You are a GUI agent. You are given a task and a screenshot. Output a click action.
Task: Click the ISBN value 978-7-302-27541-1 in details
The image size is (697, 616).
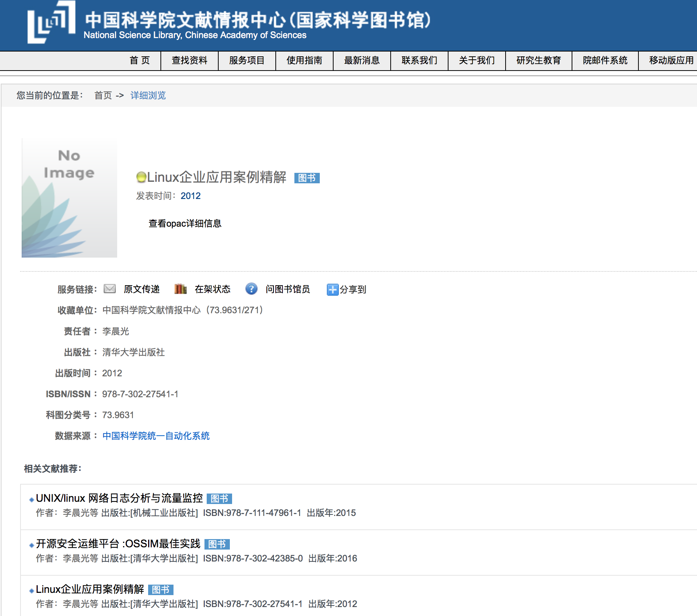[140, 394]
